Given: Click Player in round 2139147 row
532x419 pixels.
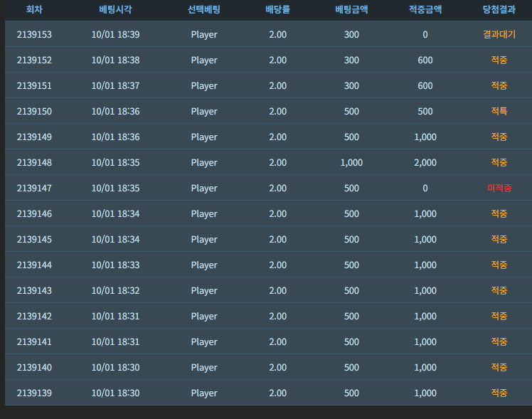Looking at the screenshot, I should [204, 189].
